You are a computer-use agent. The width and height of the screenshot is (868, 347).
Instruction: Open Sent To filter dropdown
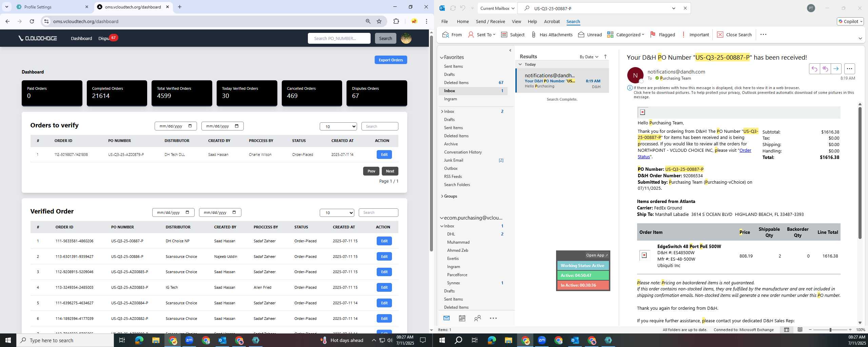pyautogui.click(x=482, y=35)
